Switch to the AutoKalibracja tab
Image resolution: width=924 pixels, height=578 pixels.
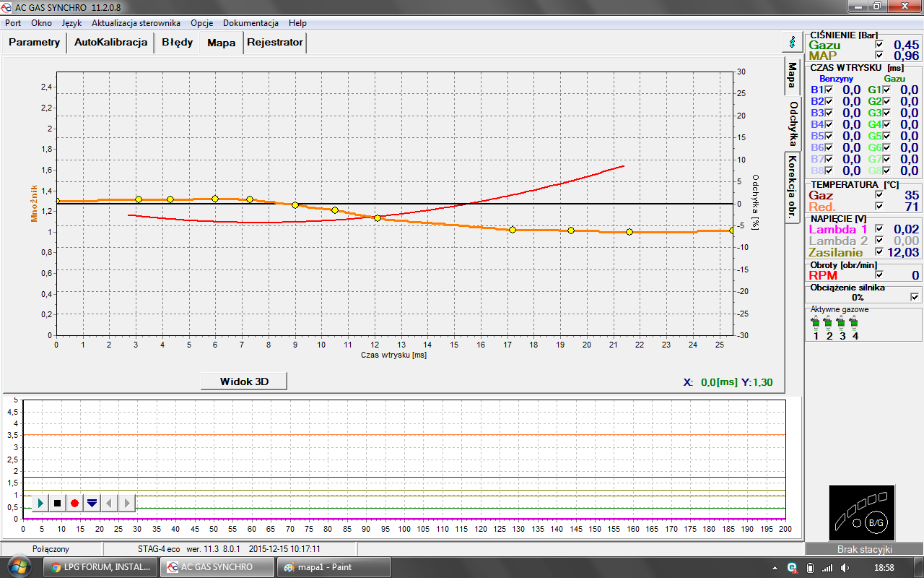tap(111, 42)
